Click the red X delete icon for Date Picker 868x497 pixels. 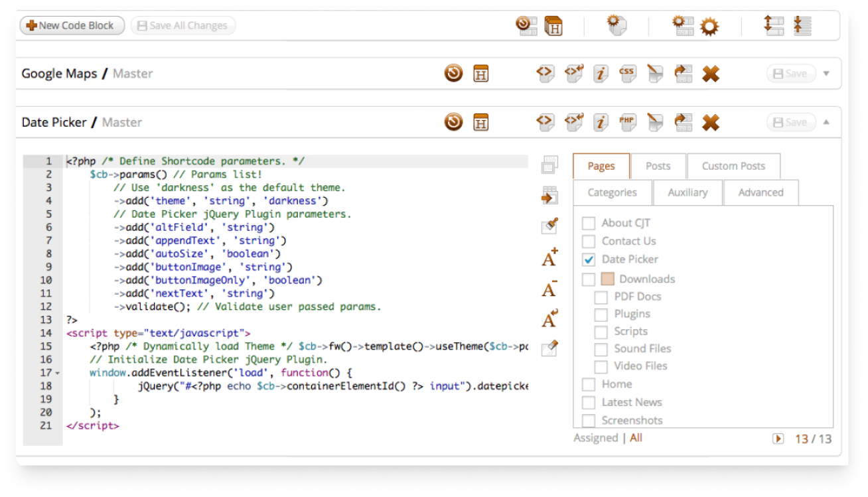[x=711, y=122]
